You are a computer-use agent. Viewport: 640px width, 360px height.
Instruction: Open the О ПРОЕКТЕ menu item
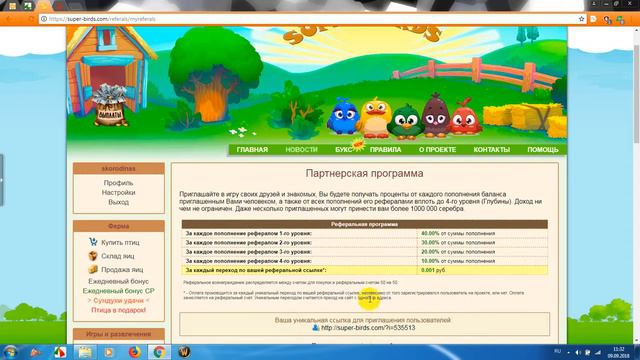pos(437,150)
